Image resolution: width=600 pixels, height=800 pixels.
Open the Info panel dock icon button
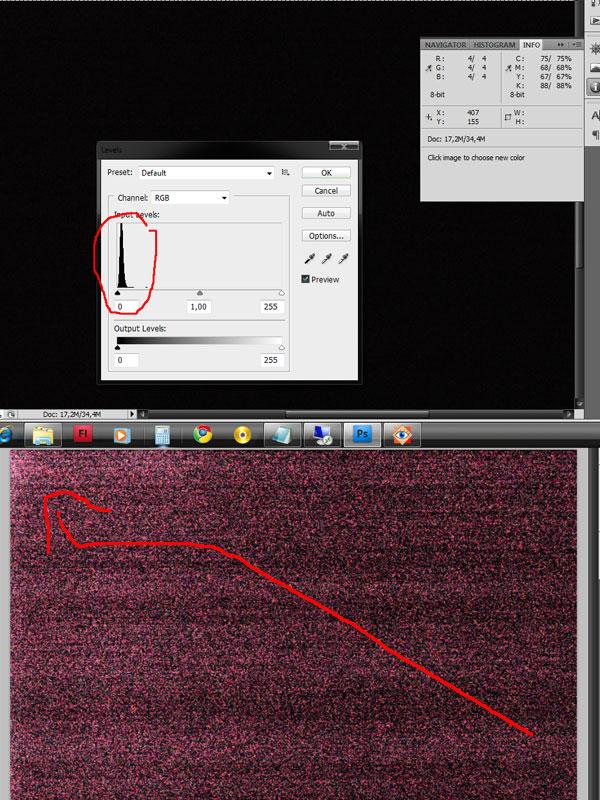tap(594, 86)
